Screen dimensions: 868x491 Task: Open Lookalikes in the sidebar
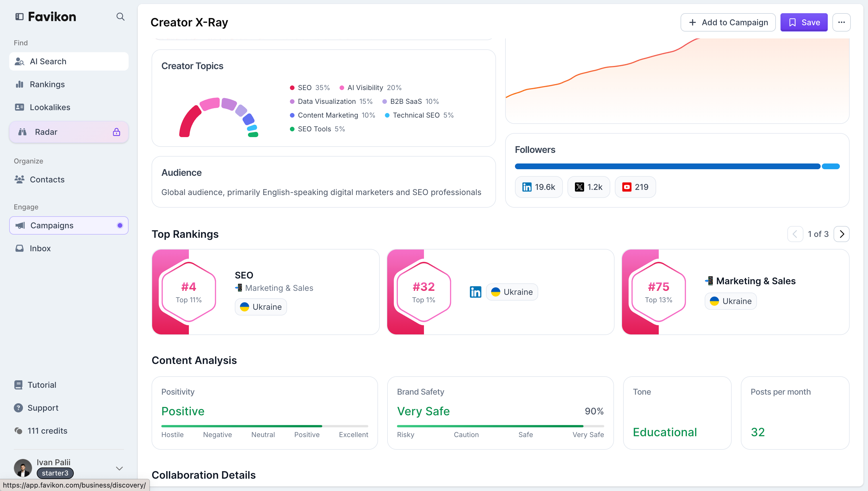tap(50, 107)
